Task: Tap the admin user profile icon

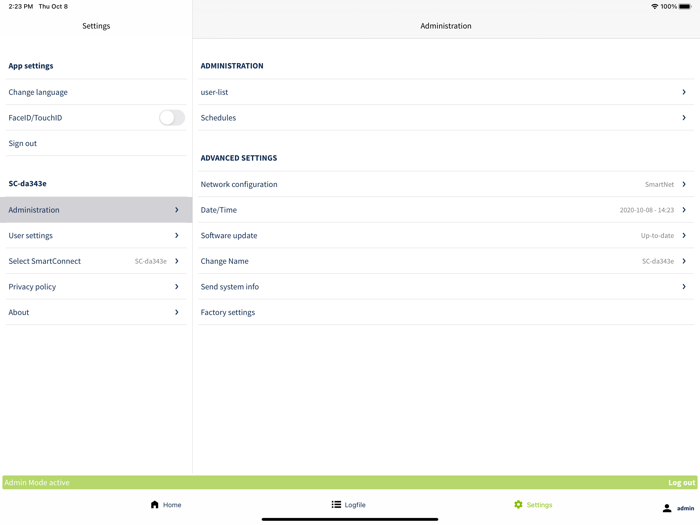Action: (667, 508)
